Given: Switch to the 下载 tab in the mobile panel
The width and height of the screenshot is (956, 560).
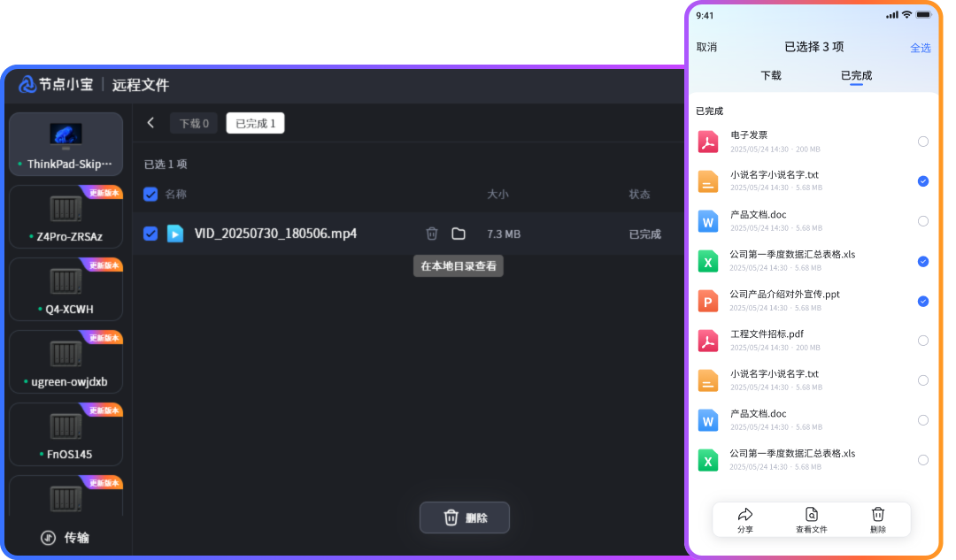Looking at the screenshot, I should tap(770, 76).
